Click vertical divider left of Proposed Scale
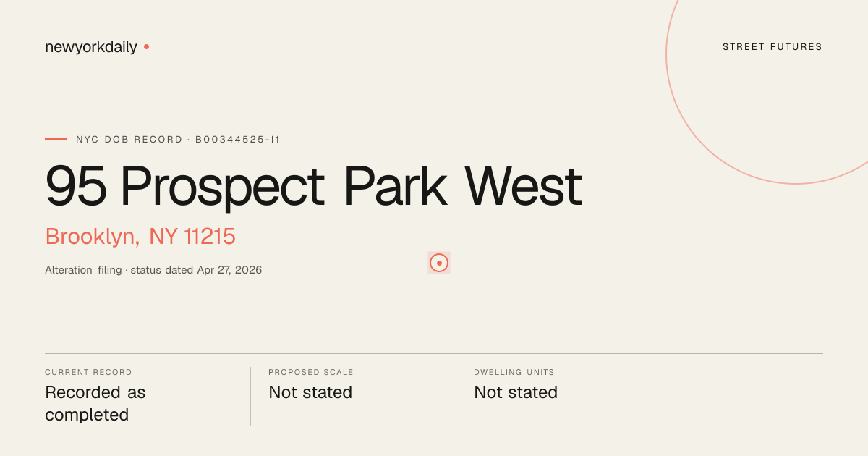 [250, 396]
